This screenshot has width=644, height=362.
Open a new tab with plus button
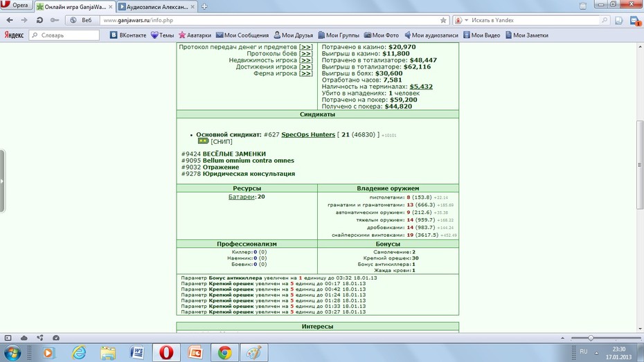(x=204, y=6)
